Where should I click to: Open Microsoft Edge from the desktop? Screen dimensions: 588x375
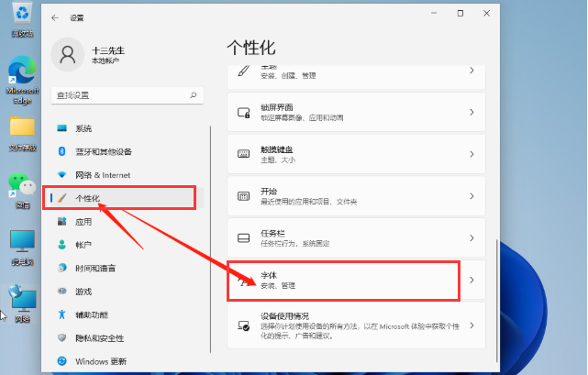(21, 75)
